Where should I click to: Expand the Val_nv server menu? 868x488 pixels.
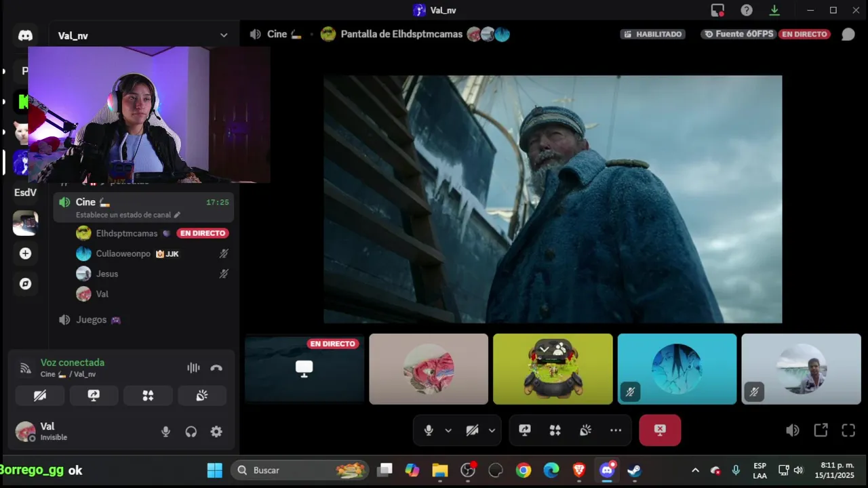pyautogui.click(x=224, y=35)
